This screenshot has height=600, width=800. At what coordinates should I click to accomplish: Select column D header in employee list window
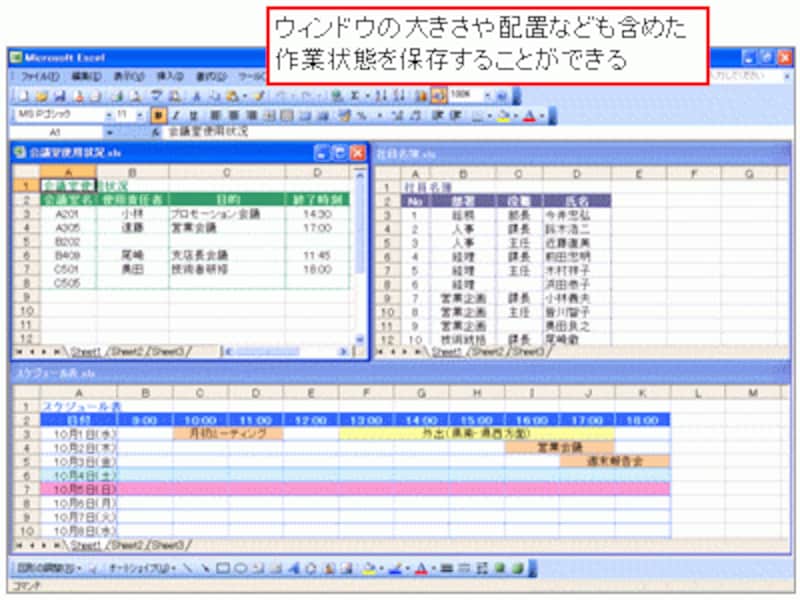point(577,174)
